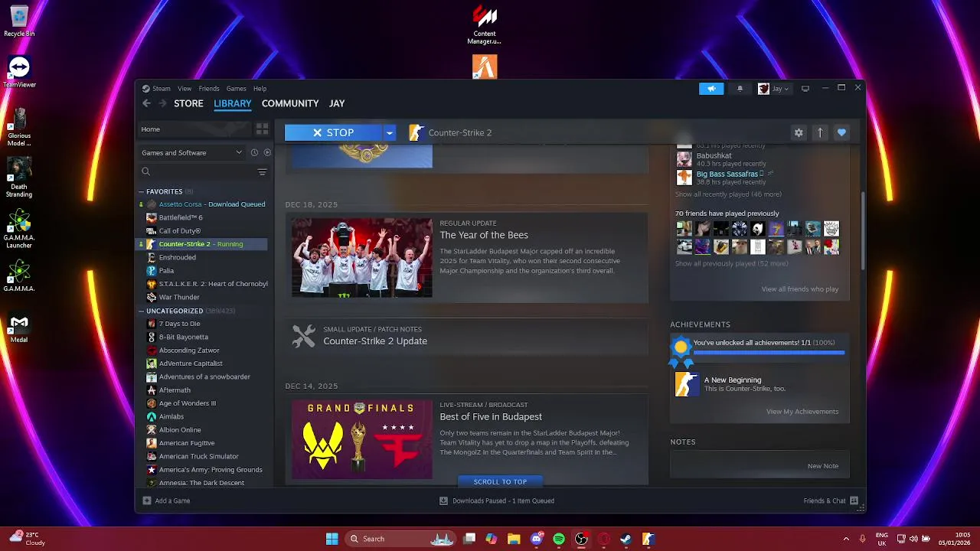Click the achievements progress bar
980x551 pixels.
(x=769, y=353)
